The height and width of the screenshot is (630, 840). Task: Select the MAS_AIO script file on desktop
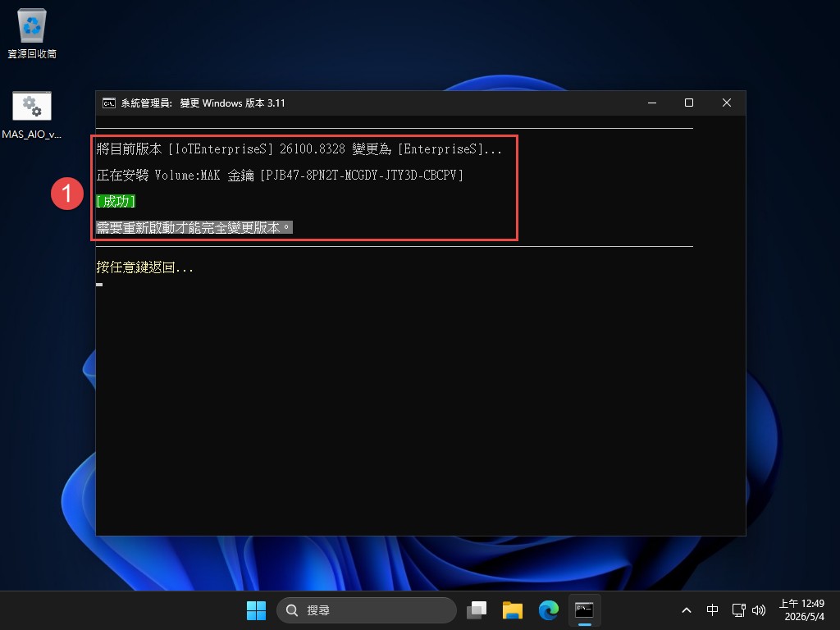click(32, 115)
